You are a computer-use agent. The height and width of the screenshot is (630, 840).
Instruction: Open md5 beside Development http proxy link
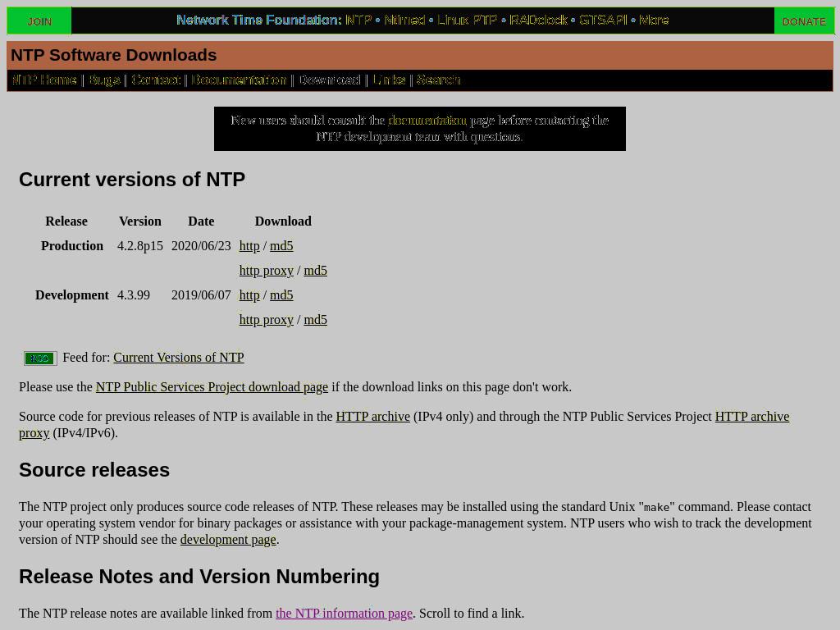coord(316,320)
